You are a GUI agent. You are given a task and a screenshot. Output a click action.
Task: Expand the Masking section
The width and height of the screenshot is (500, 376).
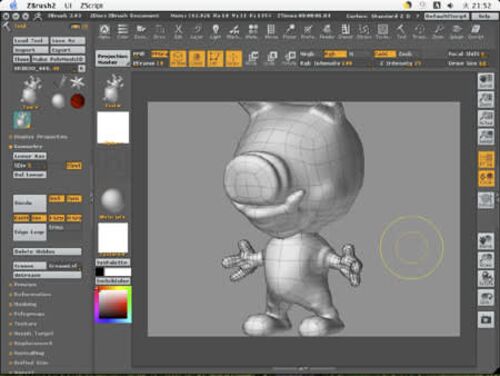[25, 304]
